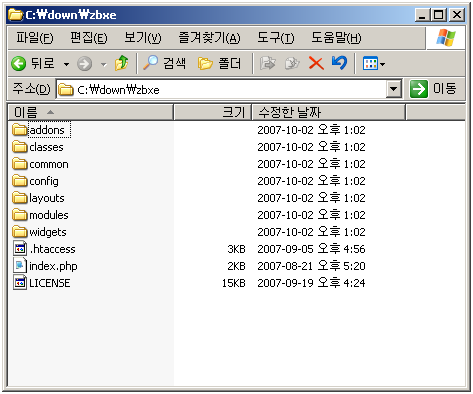The height and width of the screenshot is (394, 473).
Task: Click the 2KB size of index.php
Action: click(x=237, y=266)
